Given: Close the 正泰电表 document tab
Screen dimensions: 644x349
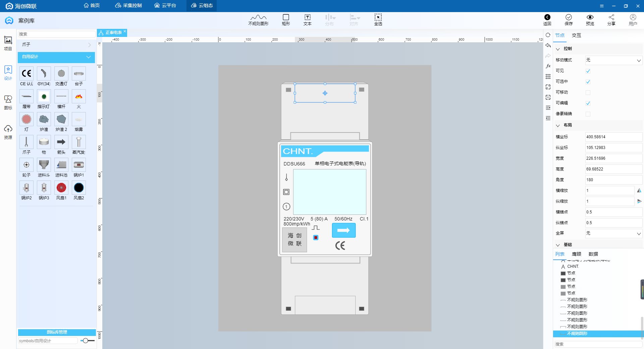Looking at the screenshot, I should [125, 31].
